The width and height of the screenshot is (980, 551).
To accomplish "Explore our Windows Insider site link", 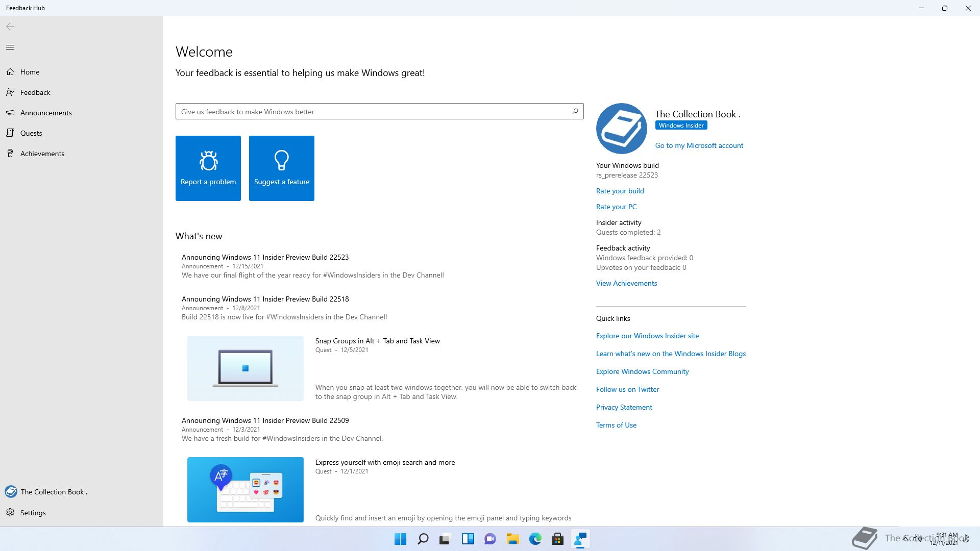I will [x=648, y=336].
